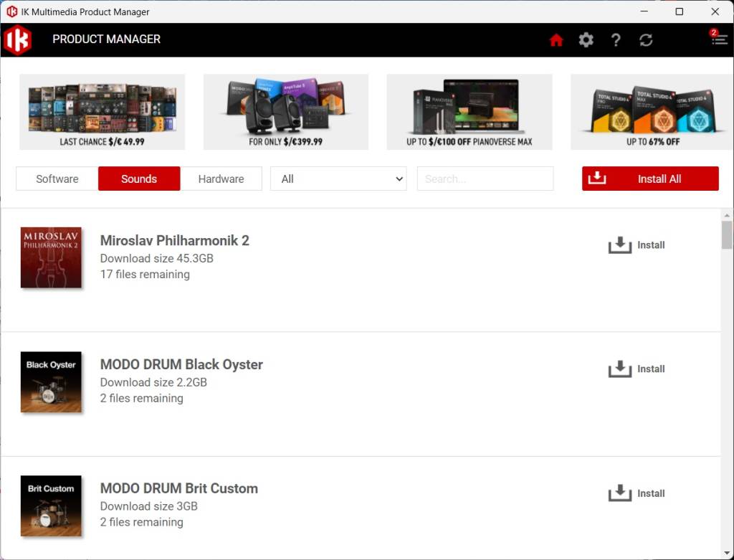Image resolution: width=734 pixels, height=560 pixels.
Task: Select the Sounds tab
Action: tap(139, 179)
